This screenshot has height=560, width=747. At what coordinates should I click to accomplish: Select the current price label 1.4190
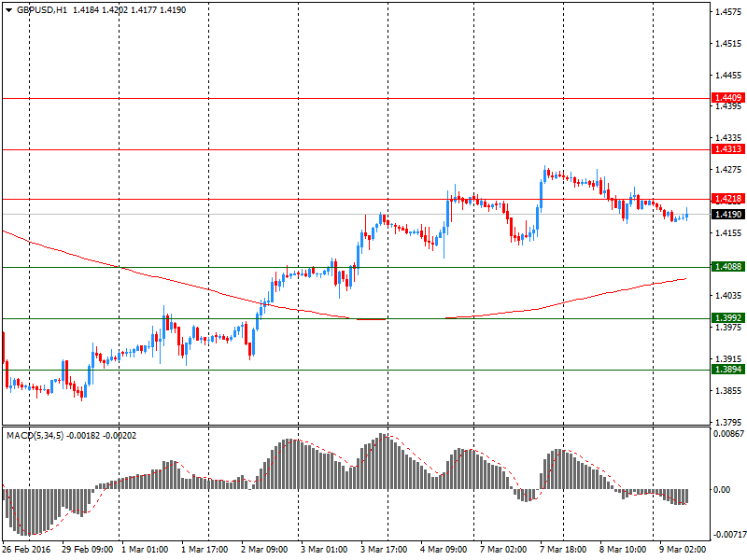(728, 215)
